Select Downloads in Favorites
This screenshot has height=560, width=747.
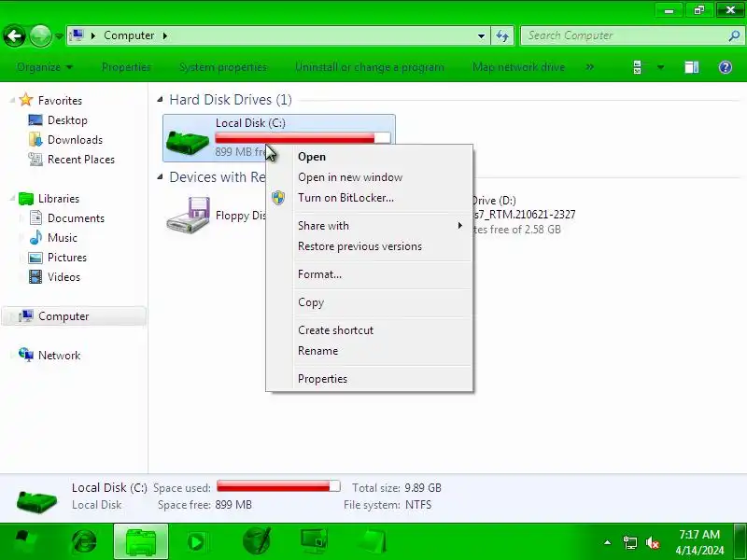click(x=75, y=139)
